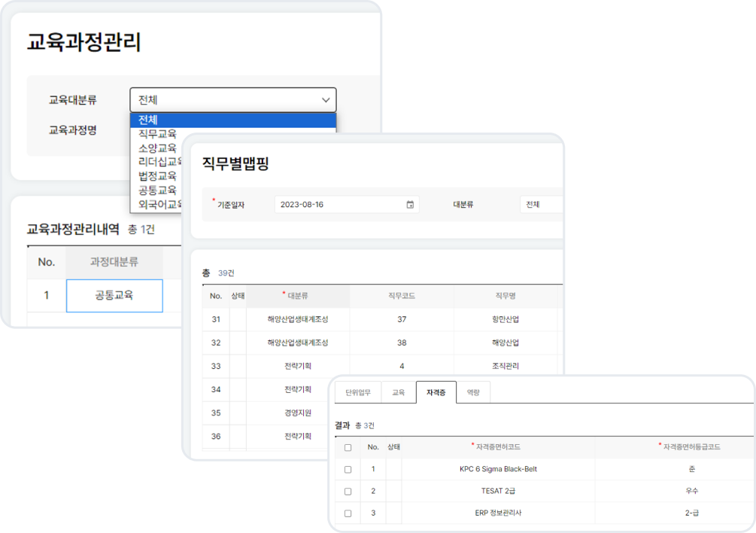Screen dimensions: 756x533
Task: Switch to the 단위업무 tab
Action: click(x=357, y=391)
